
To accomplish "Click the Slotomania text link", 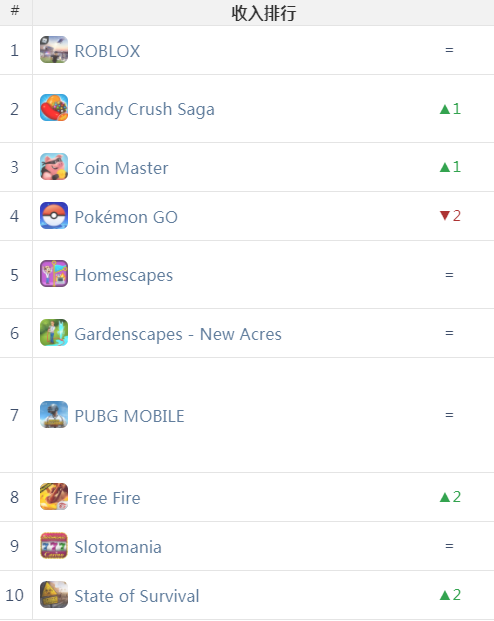I will pos(118,547).
